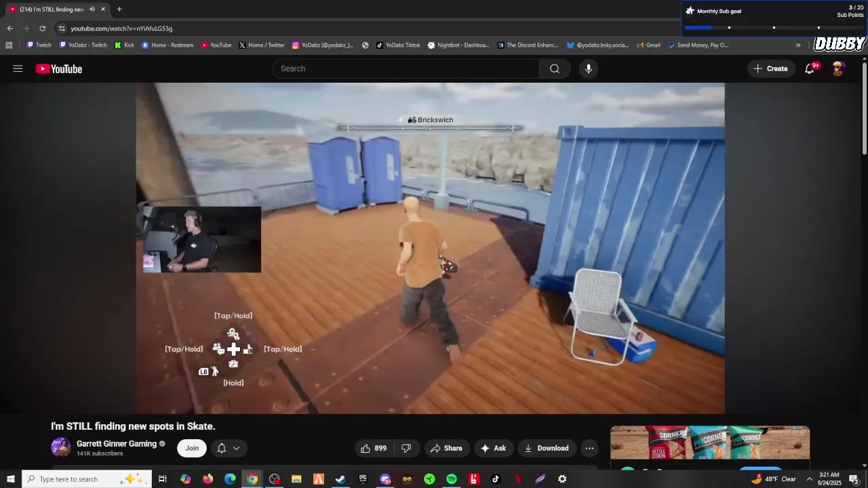
Task: Dislike the video
Action: click(x=406, y=448)
